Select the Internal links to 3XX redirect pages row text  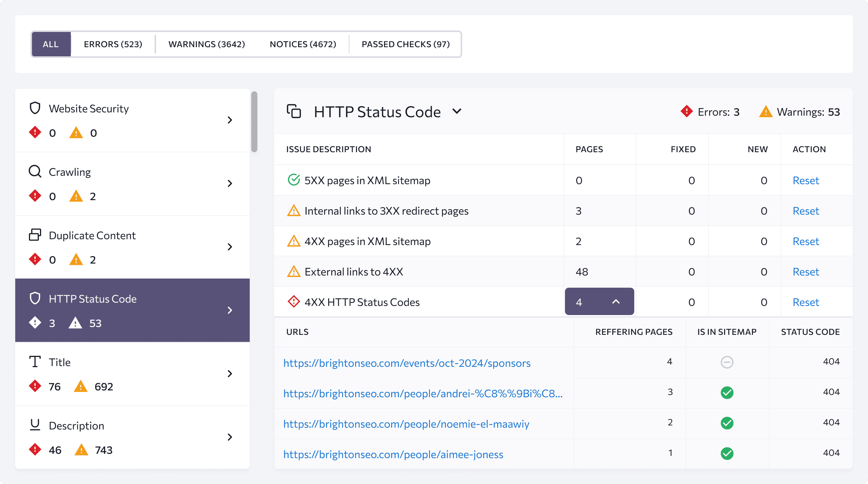tap(386, 211)
